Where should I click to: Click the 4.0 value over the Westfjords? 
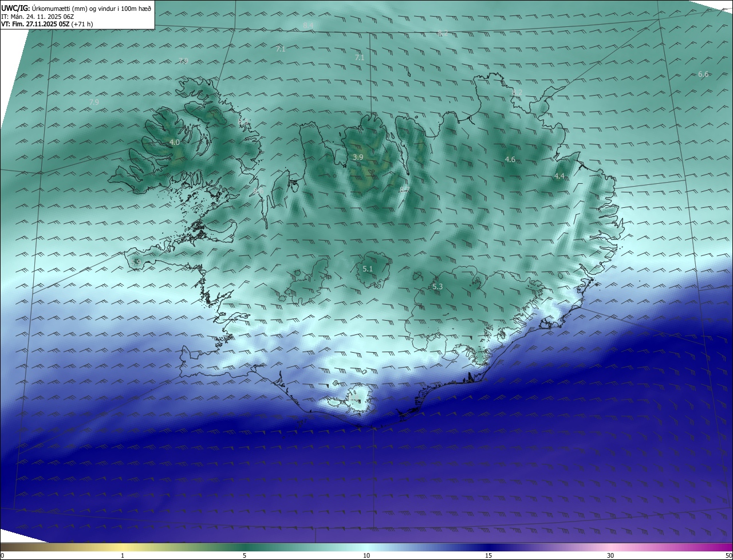(x=175, y=142)
